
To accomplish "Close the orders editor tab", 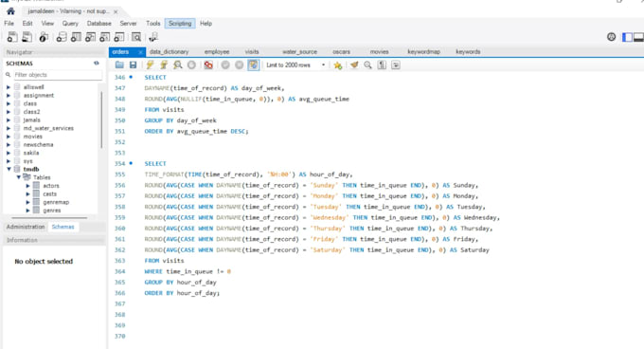I will click(140, 52).
